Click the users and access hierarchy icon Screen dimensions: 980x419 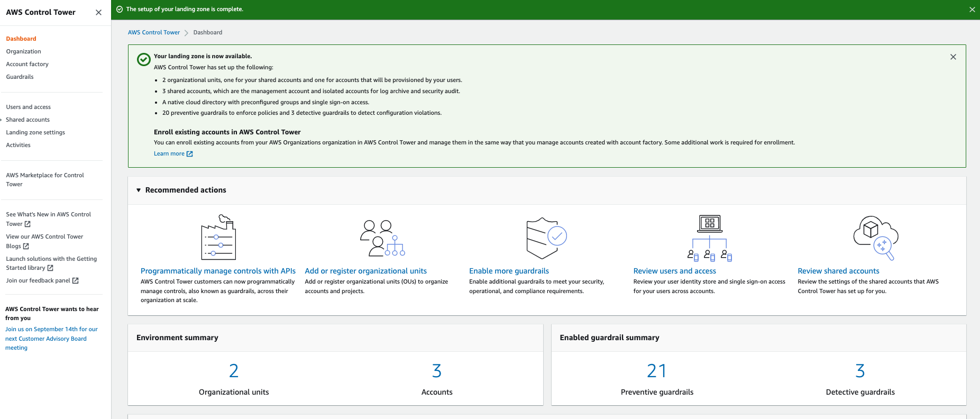[x=710, y=238]
